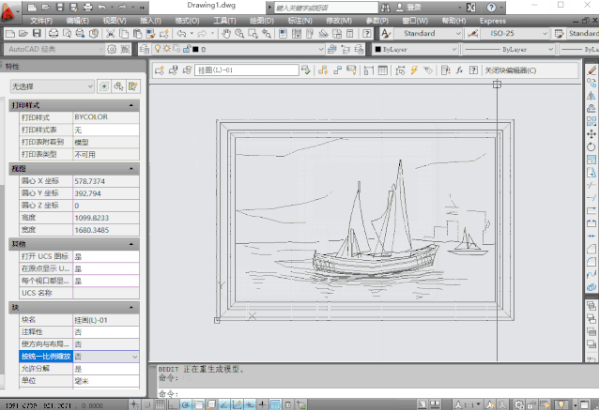Click the Plot printer icon in standard toolbar
The image size is (599, 410).
tap(53, 34)
